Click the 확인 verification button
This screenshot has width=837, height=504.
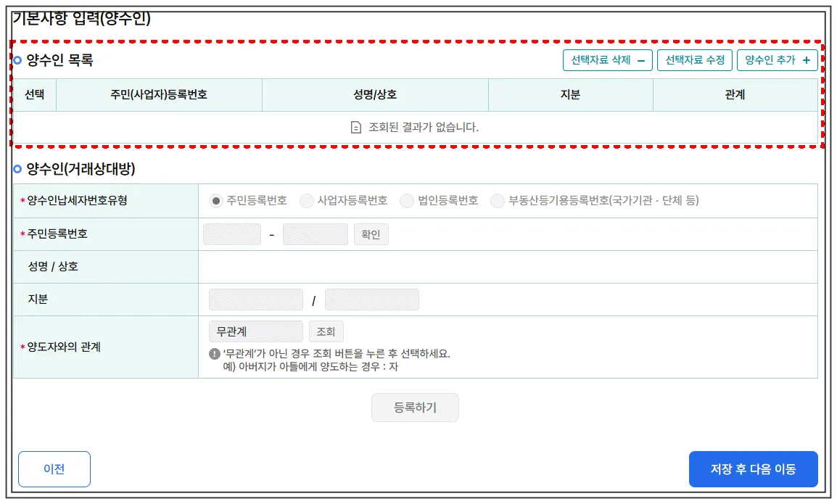[371, 234]
